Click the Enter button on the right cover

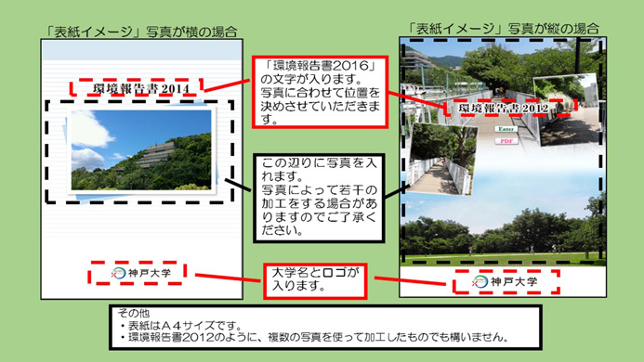click(506, 129)
